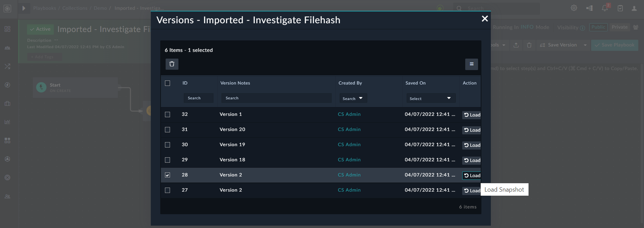Delete selected versions with trash icon

pyautogui.click(x=172, y=64)
